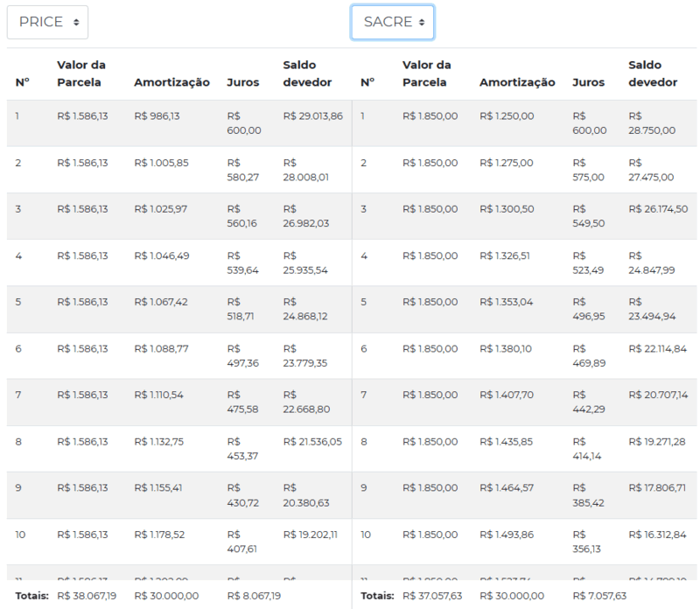Select the R$ 497,36 interest cell
Viewport: 700px width, 609px height.
(242, 355)
